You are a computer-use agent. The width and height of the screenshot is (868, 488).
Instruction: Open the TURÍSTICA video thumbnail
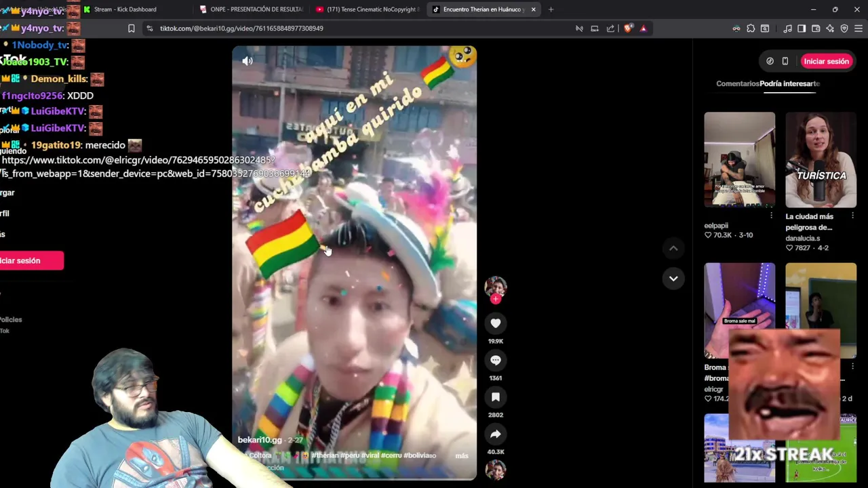pos(821,159)
